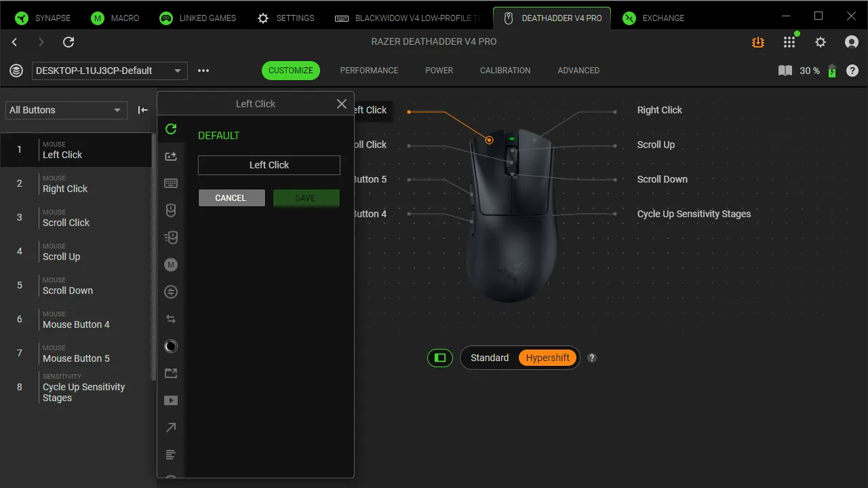
Task: Open the Windows Shortcuts arrow icon
Action: 171,428
